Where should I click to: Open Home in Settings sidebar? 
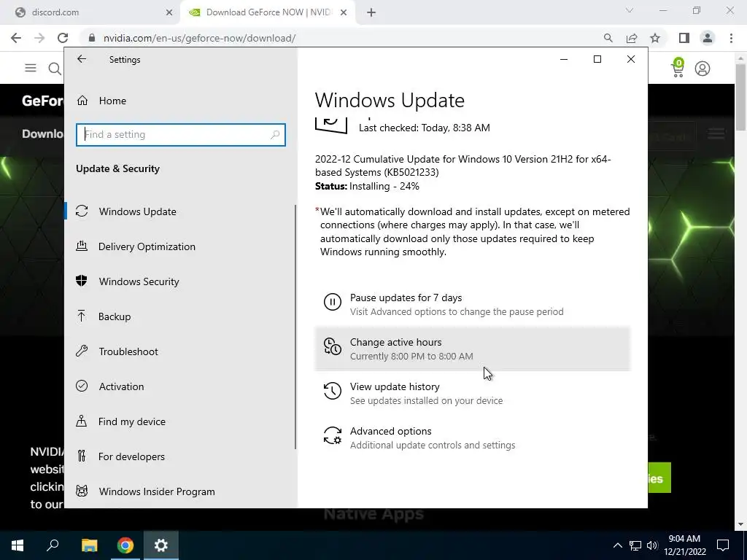[181, 101]
